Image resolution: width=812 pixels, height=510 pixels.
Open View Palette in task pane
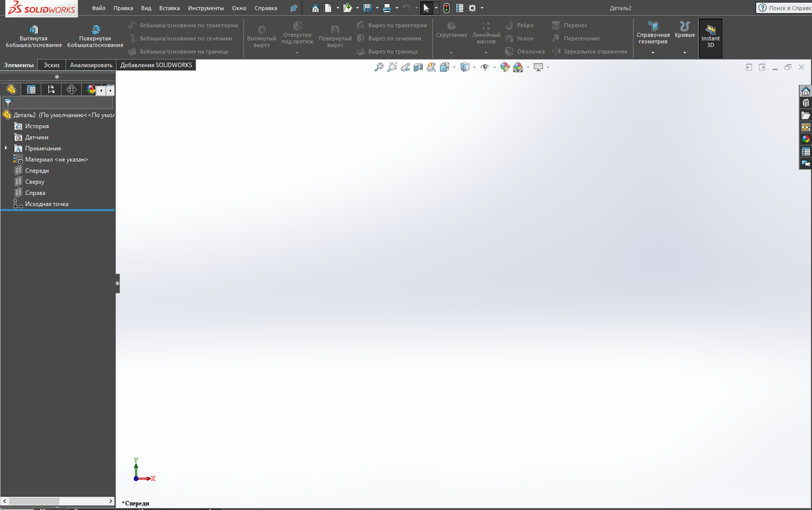[805, 127]
